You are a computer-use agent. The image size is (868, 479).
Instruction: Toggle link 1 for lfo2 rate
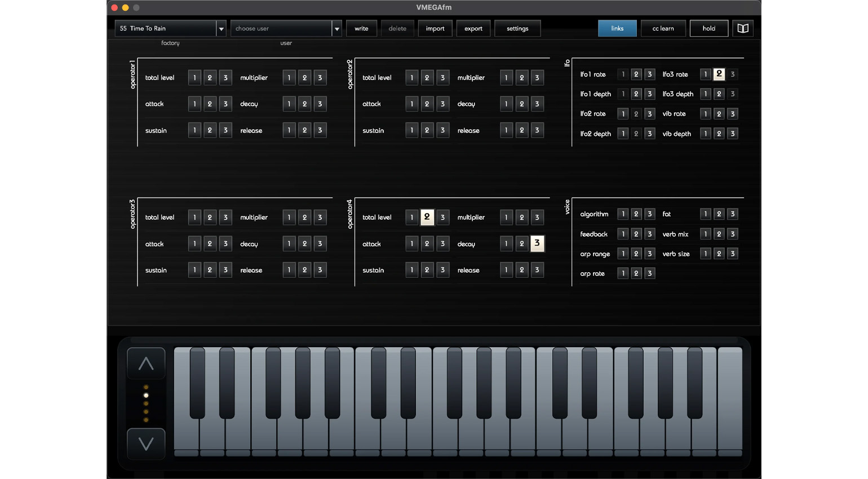pyautogui.click(x=623, y=114)
